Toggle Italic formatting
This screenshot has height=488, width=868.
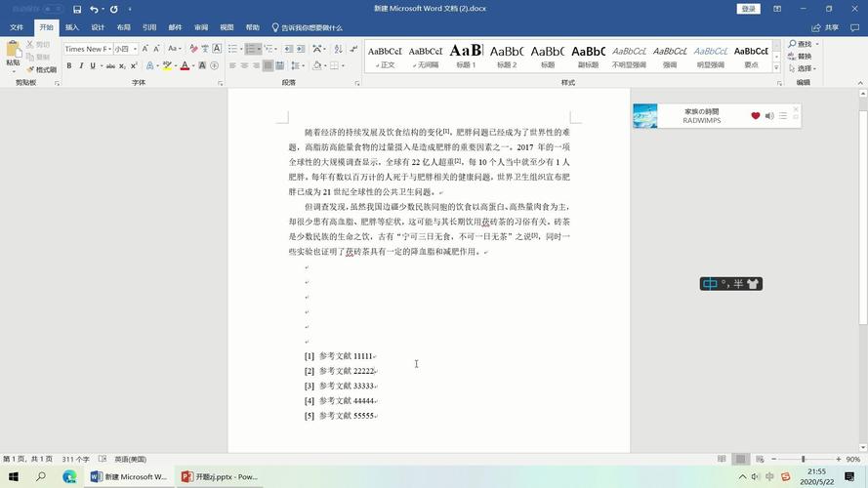tap(81, 65)
